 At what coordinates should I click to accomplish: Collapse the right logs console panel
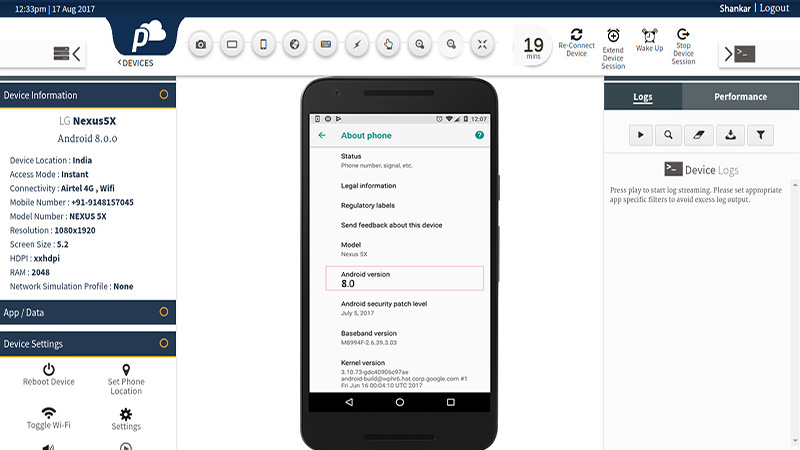point(740,54)
